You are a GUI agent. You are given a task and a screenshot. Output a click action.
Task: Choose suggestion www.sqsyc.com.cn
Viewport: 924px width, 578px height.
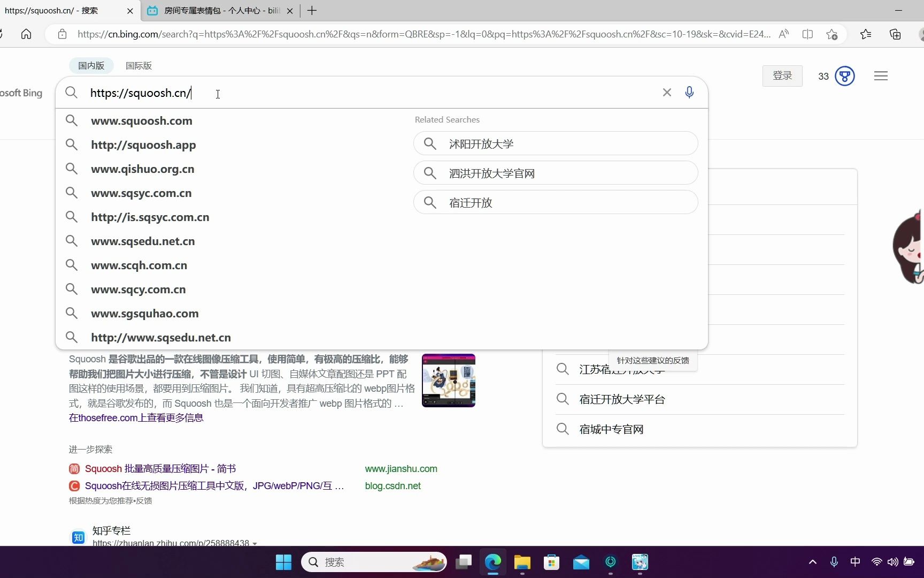(141, 193)
